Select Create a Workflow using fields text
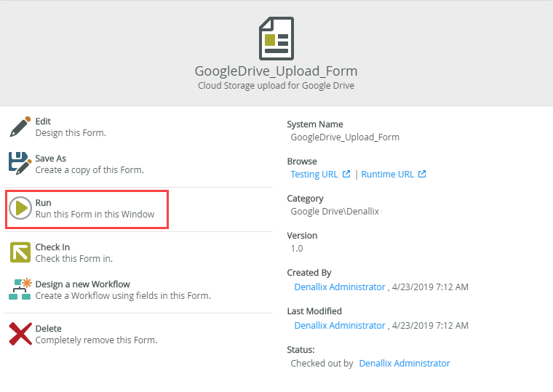This screenshot has height=392, width=553. point(123,296)
